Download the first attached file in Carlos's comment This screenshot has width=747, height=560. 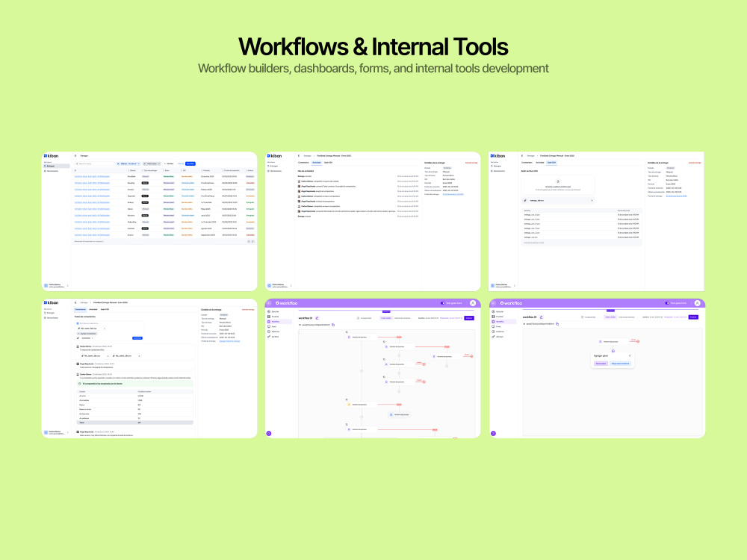pyautogui.click(x=108, y=355)
